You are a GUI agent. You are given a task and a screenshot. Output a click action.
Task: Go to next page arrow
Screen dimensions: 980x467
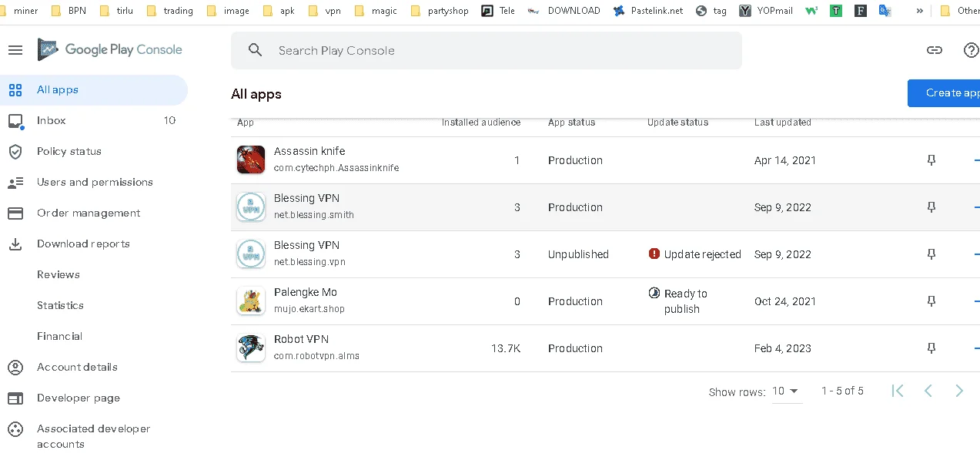click(959, 391)
